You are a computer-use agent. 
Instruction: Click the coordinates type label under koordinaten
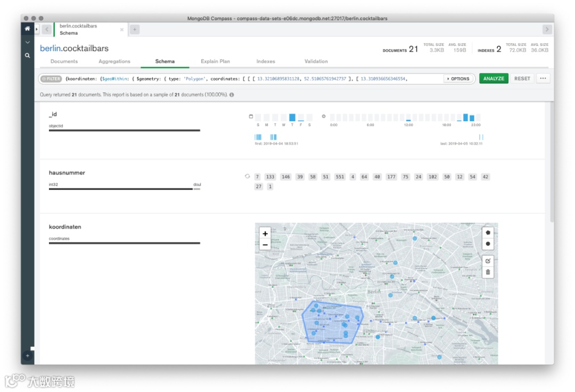59,238
